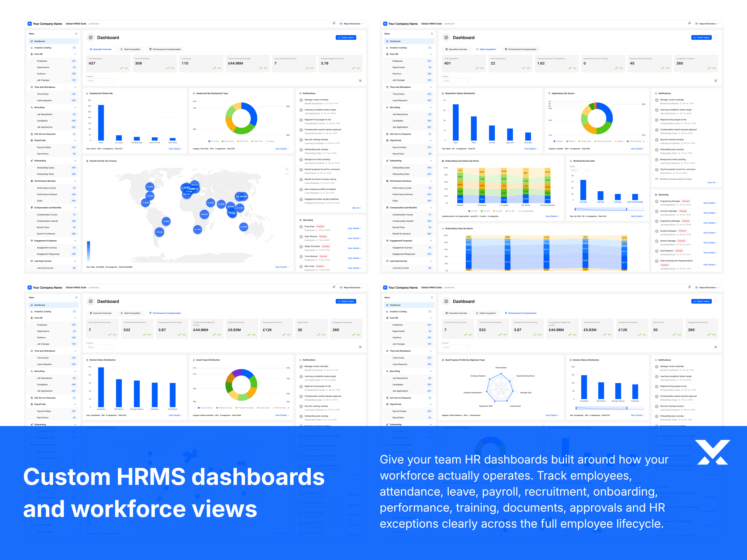This screenshot has height=560, width=747.
Task: Click the Onboarding rocket icon in Talent Acquisition sidebar
Action: coord(387,161)
